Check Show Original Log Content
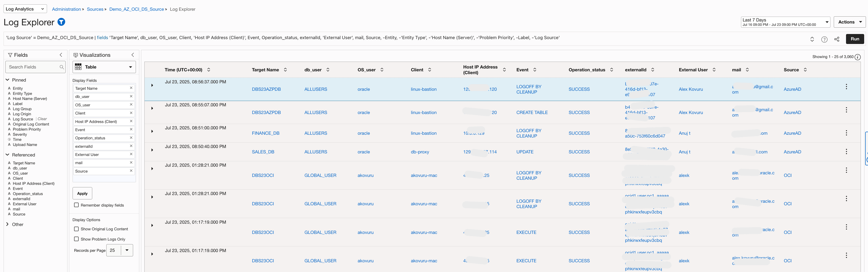This screenshot has height=272, width=868. click(x=76, y=229)
